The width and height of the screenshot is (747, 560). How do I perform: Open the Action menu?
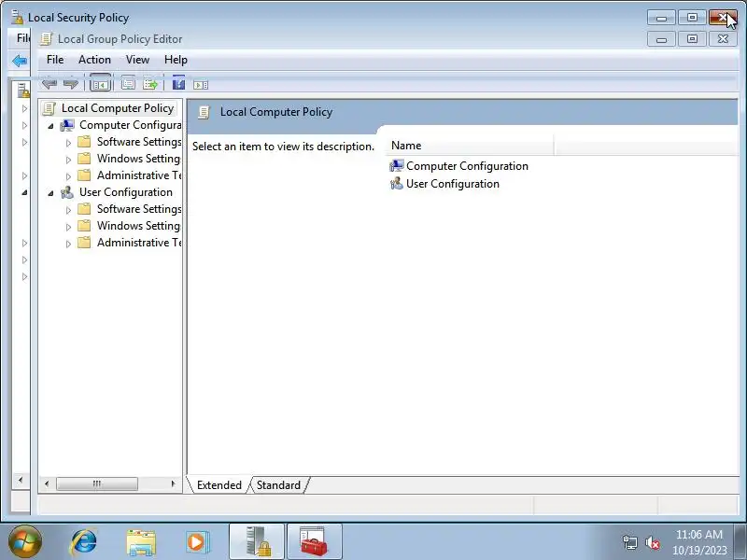(94, 60)
